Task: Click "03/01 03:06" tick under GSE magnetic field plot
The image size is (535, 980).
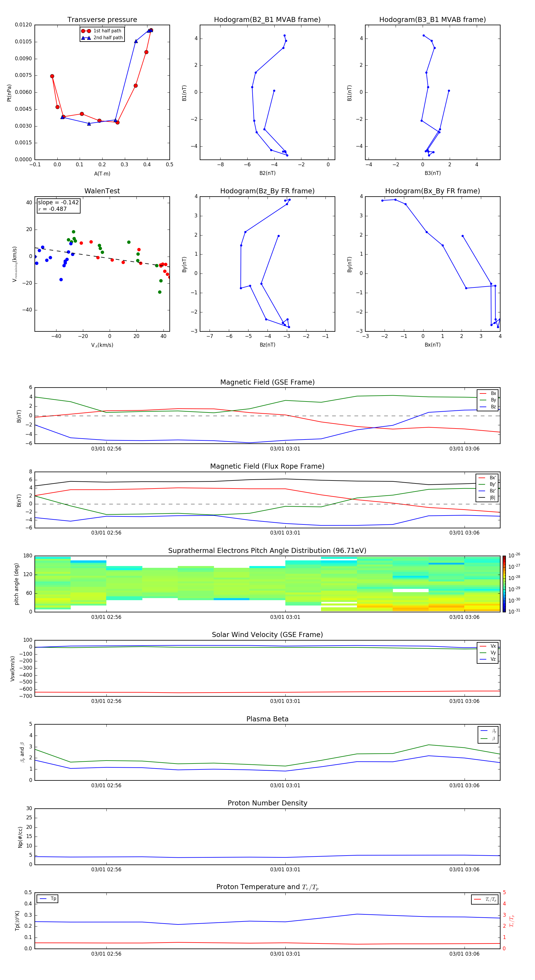Action: point(464,449)
